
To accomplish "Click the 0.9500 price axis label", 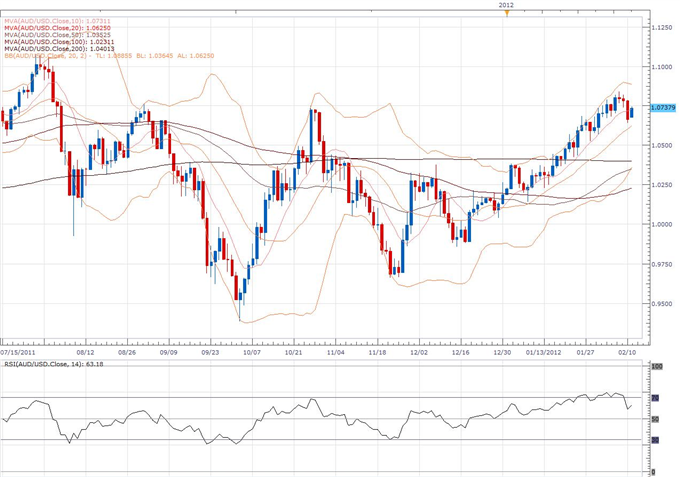I will [x=661, y=303].
